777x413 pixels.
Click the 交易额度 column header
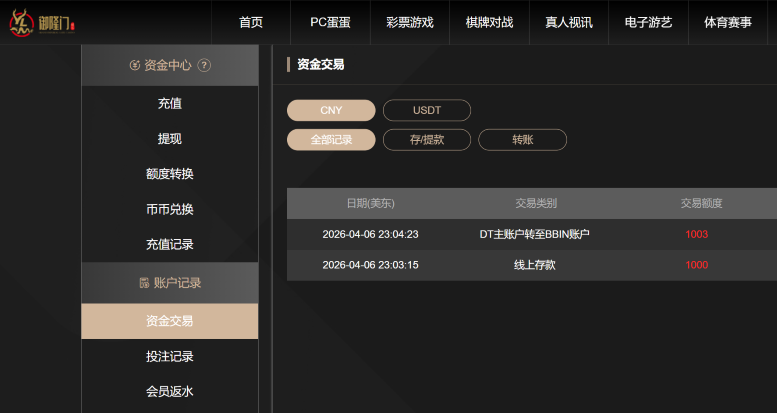pos(701,203)
